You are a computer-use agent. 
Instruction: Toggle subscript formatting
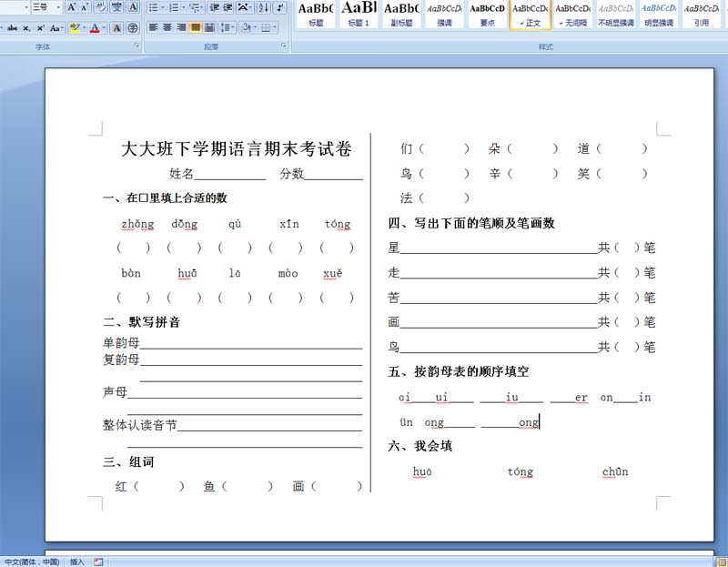[27, 28]
